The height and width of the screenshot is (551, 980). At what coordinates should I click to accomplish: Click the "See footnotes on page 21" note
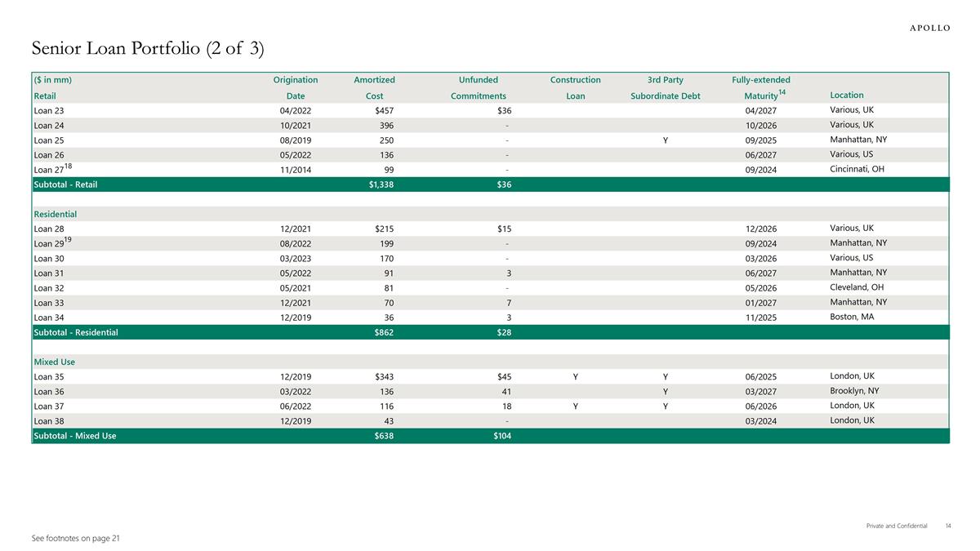point(75,539)
